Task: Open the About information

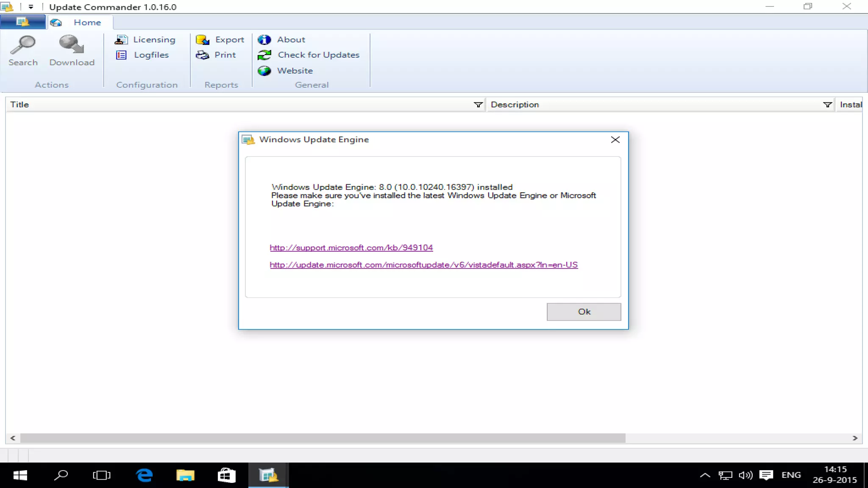Action: 281,39
